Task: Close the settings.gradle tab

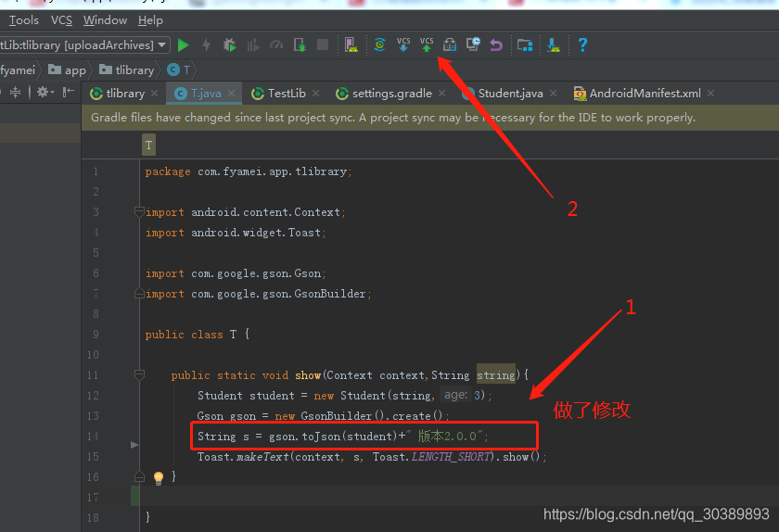Action: (x=441, y=94)
